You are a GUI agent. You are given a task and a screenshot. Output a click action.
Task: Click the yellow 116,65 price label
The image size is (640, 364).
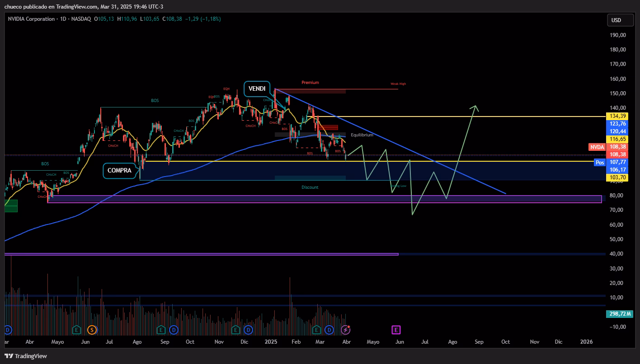pos(617,139)
